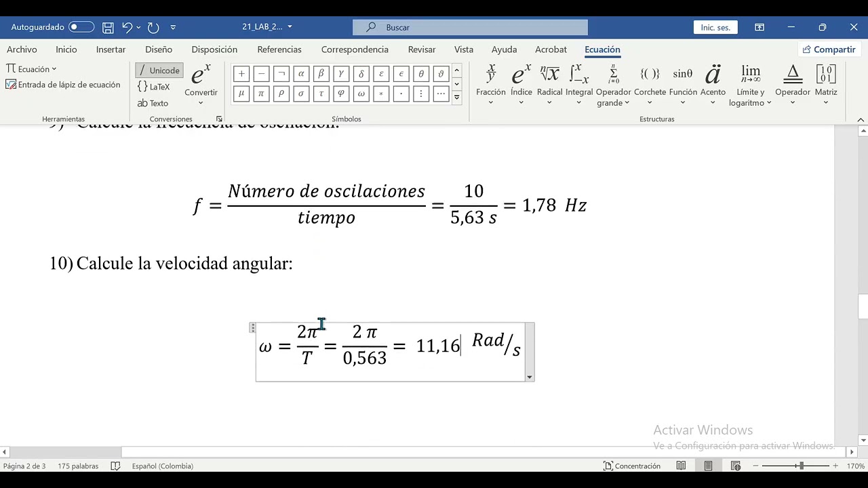
Task: Insert the sigma symbol
Action: pos(301,94)
